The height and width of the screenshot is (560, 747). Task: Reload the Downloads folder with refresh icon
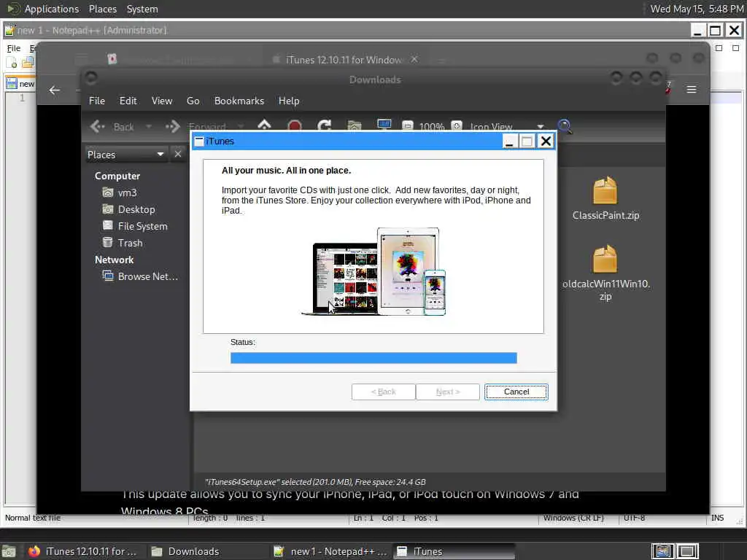click(x=325, y=126)
